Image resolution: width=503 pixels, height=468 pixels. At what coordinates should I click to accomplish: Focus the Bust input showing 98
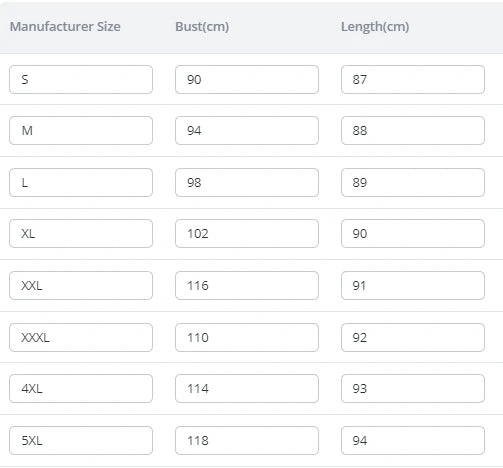click(247, 182)
